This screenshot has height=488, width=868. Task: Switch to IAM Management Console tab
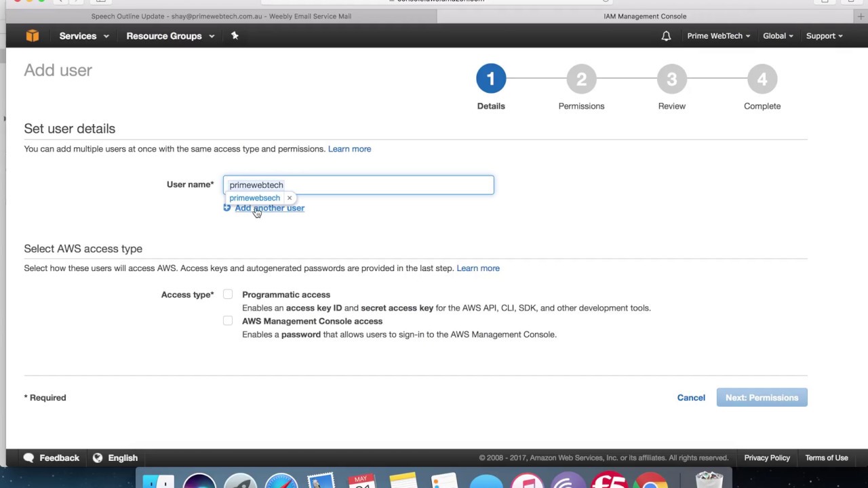645,16
